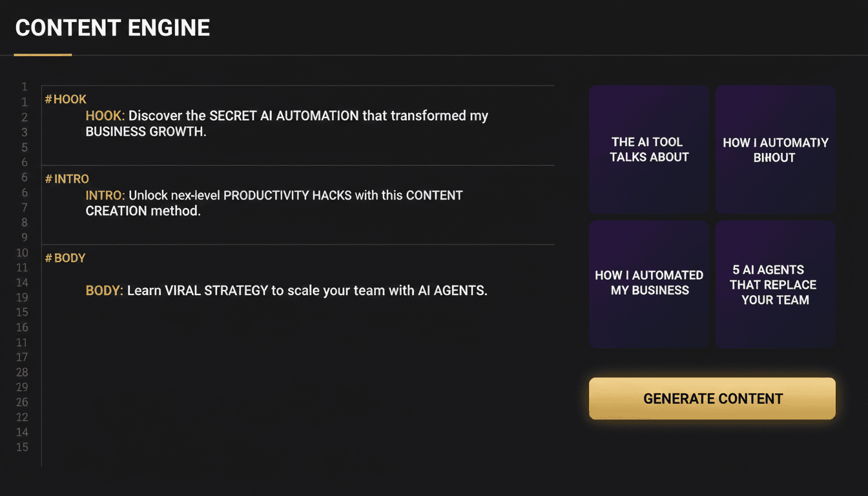868x496 pixels.
Task: Click the top-right content preview tile
Action: [774, 149]
